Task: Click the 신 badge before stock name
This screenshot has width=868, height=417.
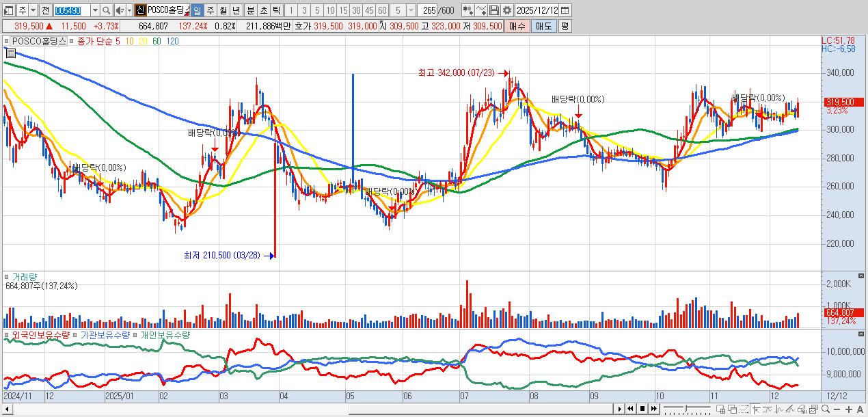Action: (141, 10)
